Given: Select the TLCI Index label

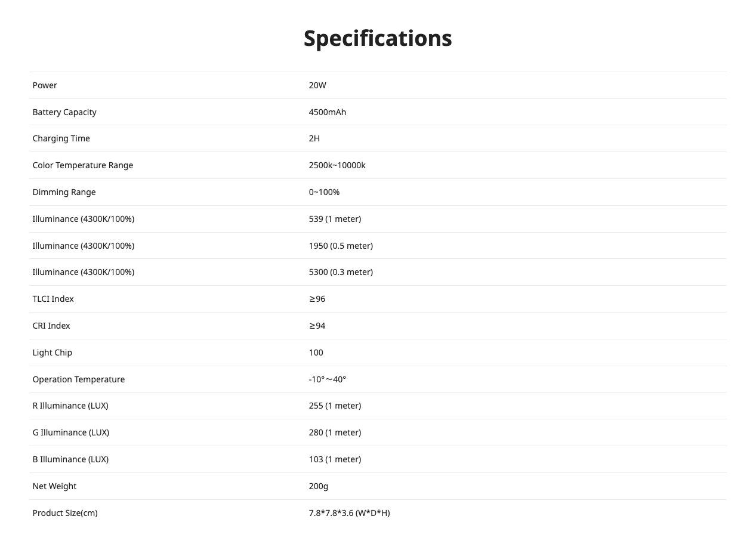Looking at the screenshot, I should (53, 299).
